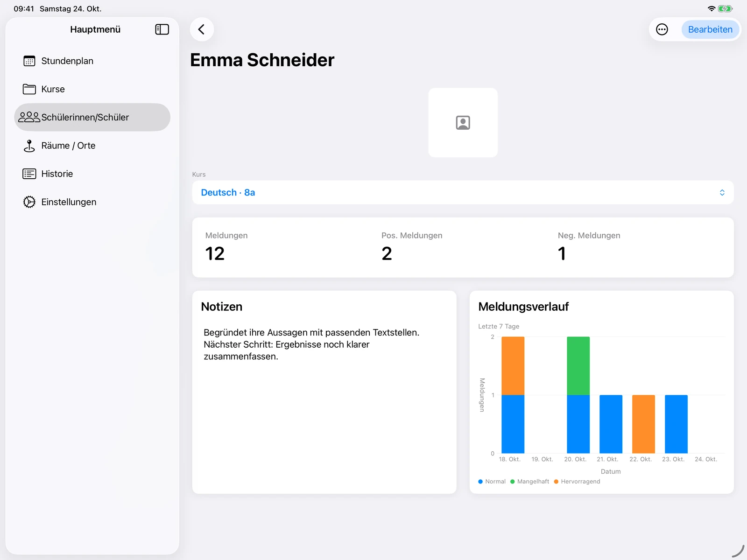Open the Kurs dropdown Deutsch · 8a
The width and height of the screenshot is (747, 560).
tap(463, 192)
